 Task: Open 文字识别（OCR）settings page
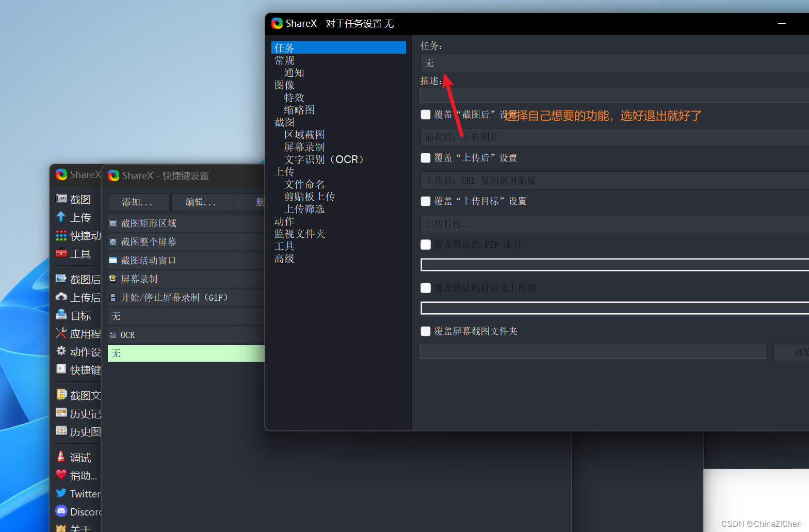(x=325, y=159)
